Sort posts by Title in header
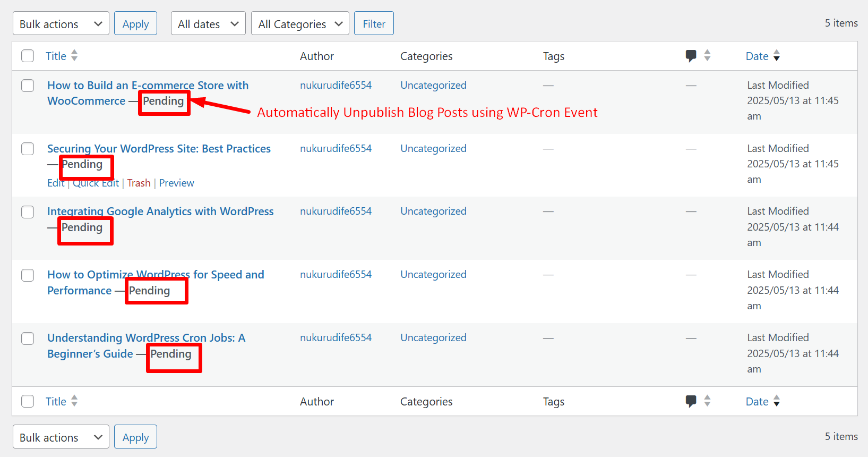This screenshot has width=868, height=457. coord(56,56)
